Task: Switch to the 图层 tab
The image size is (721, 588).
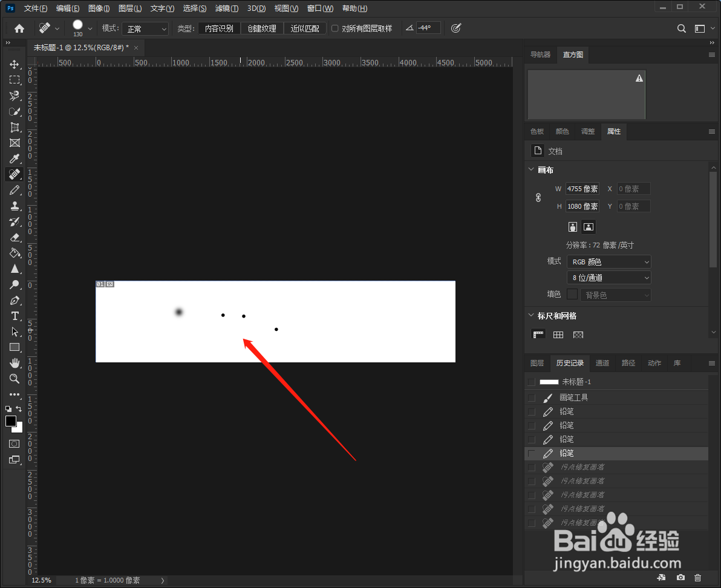Action: pos(537,363)
